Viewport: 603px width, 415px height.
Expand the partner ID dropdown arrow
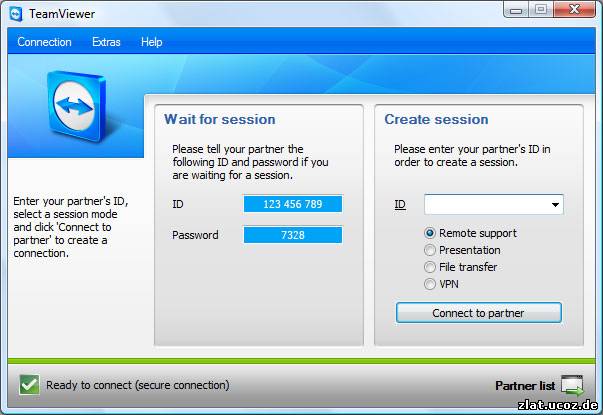click(555, 205)
